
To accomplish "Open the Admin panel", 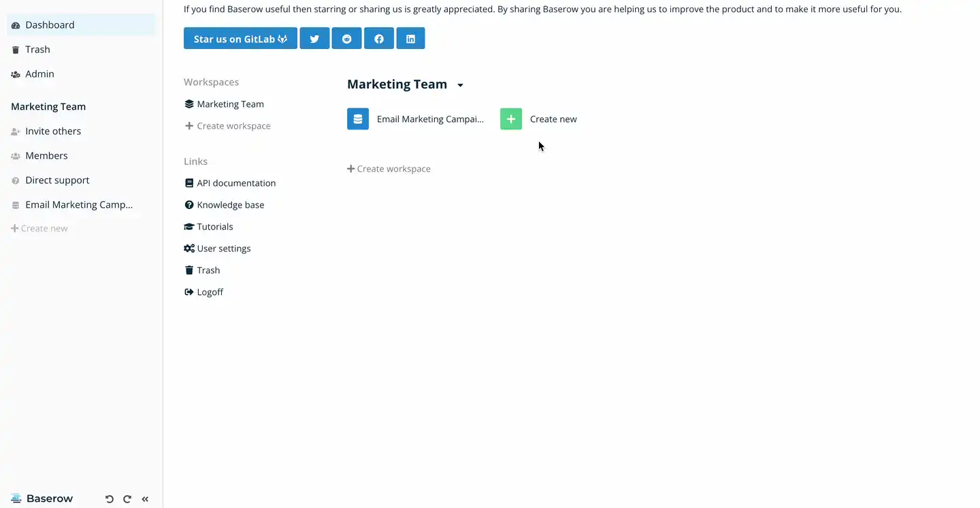I will [x=39, y=74].
